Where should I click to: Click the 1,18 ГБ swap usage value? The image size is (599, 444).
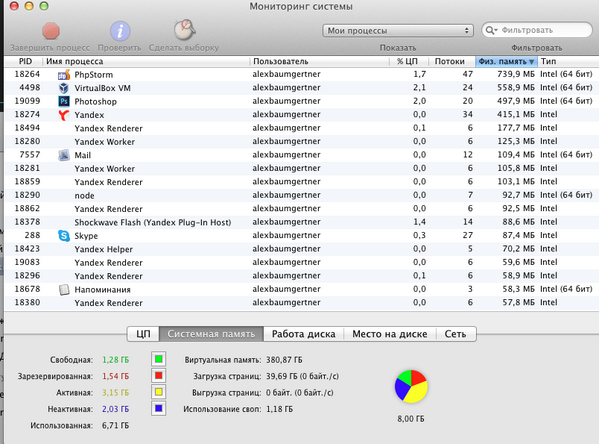coord(279,409)
